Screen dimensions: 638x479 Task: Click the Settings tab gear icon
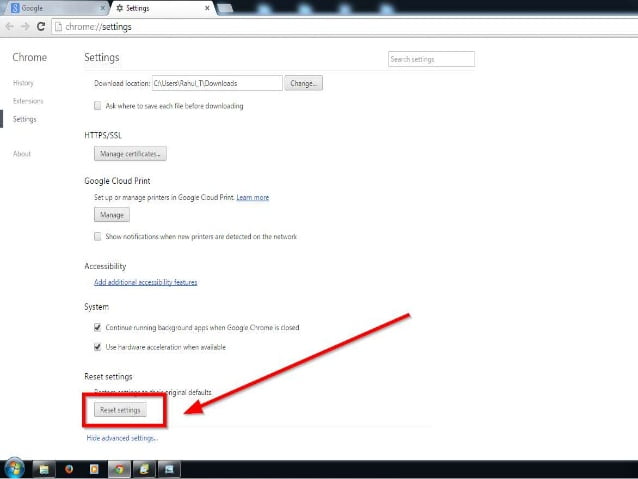120,8
